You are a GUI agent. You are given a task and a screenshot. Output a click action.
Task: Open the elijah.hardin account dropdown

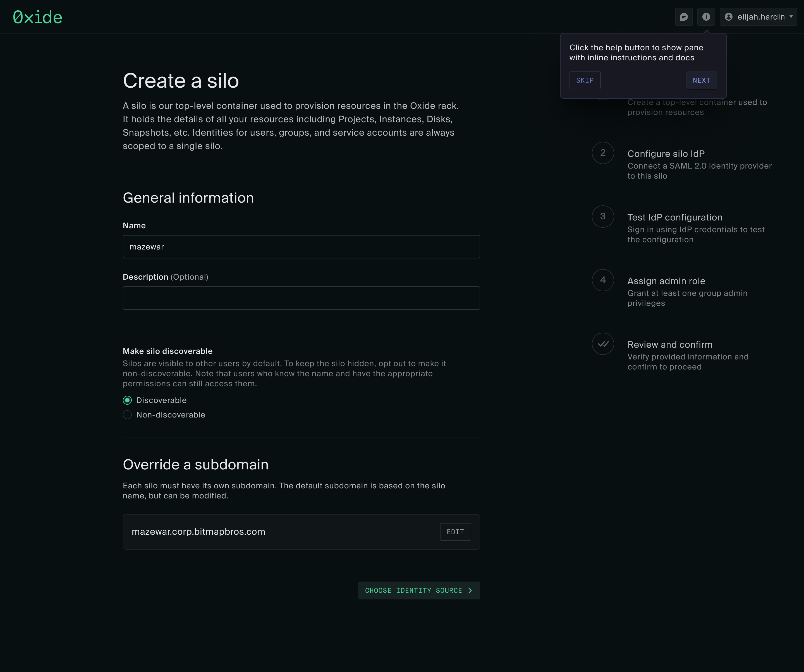pos(758,16)
